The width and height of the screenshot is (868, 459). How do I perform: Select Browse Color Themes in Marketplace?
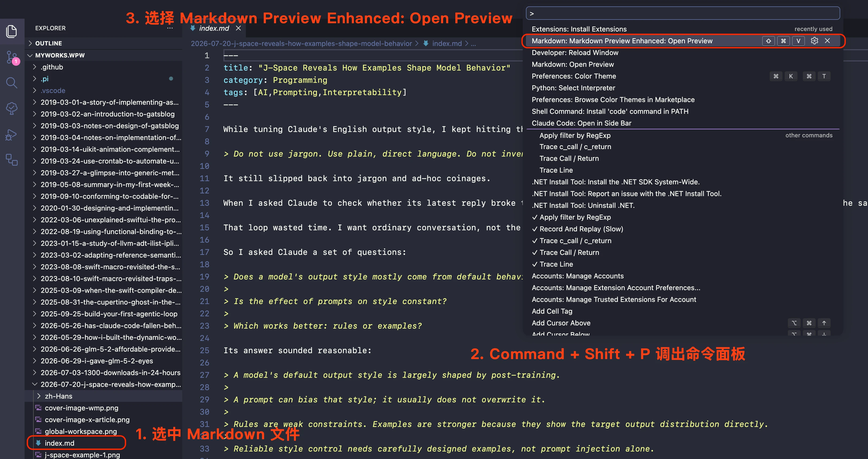pos(683,100)
